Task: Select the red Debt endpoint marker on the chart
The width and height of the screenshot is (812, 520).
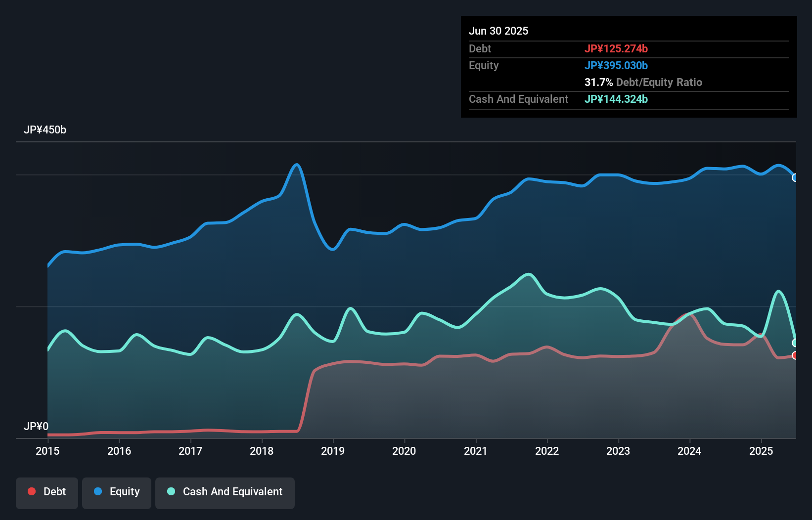Action: coord(795,355)
